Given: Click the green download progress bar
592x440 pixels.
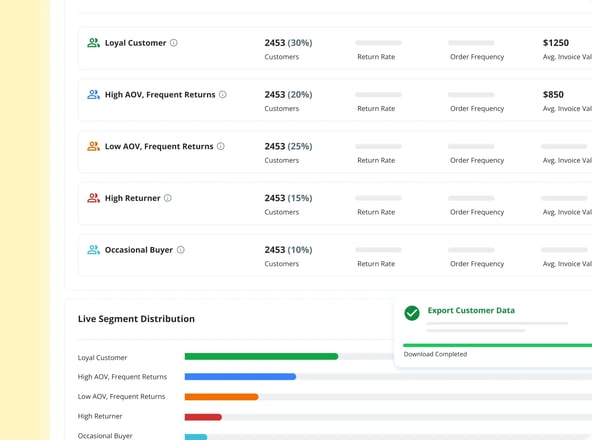Looking at the screenshot, I should point(498,345).
